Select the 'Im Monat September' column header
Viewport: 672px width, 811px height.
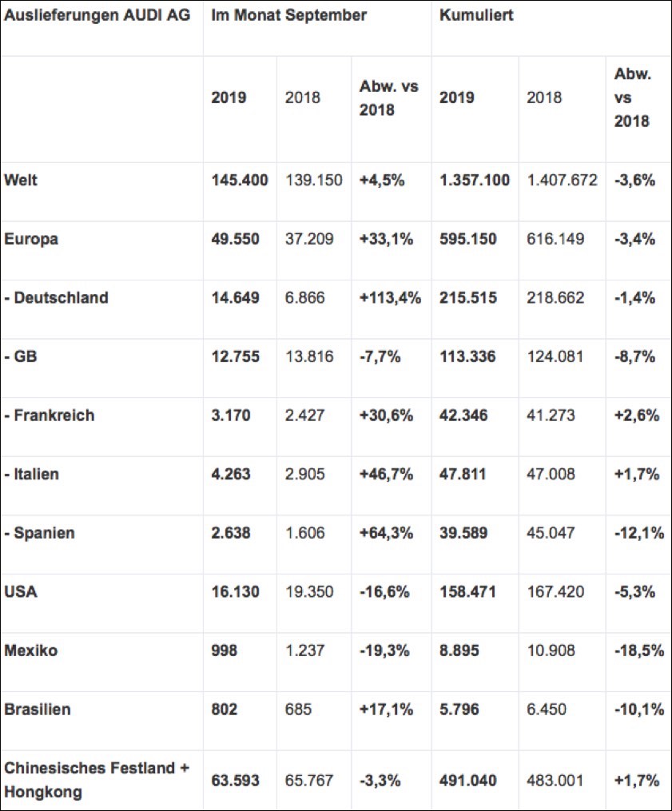[288, 16]
